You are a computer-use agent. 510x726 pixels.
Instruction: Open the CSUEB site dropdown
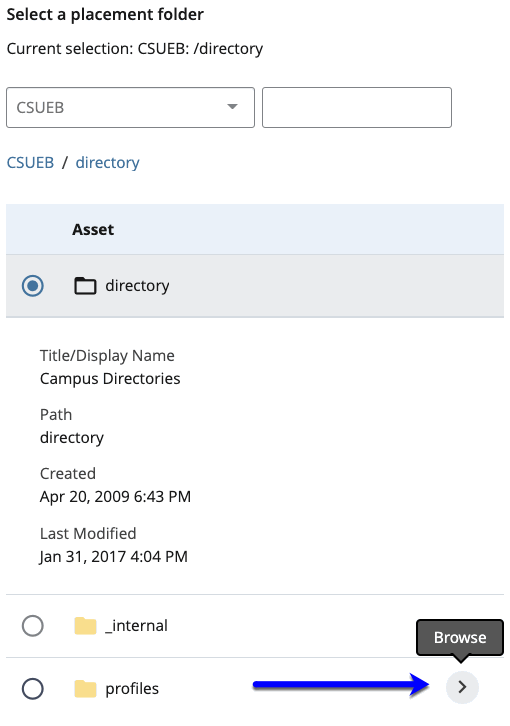coord(130,107)
